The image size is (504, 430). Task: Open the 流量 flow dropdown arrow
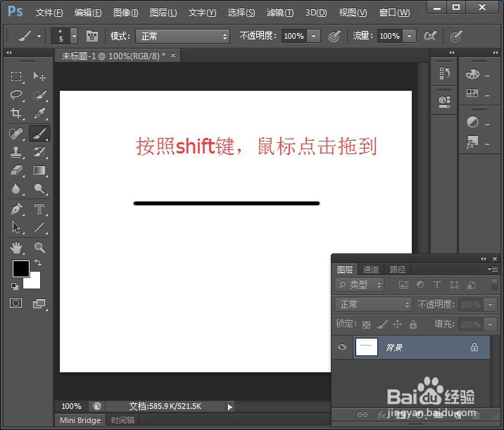pos(409,36)
